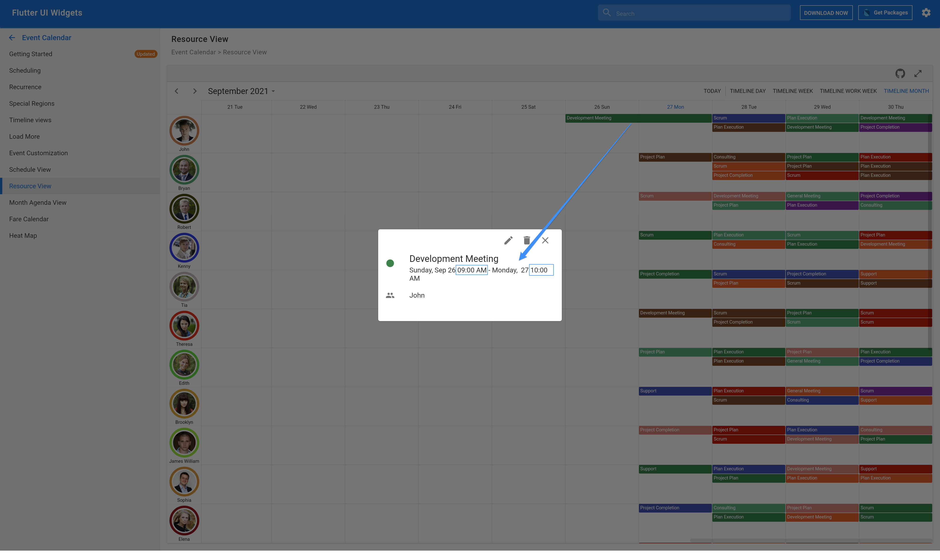Click the DOWNLOAD NOW button

pos(826,12)
